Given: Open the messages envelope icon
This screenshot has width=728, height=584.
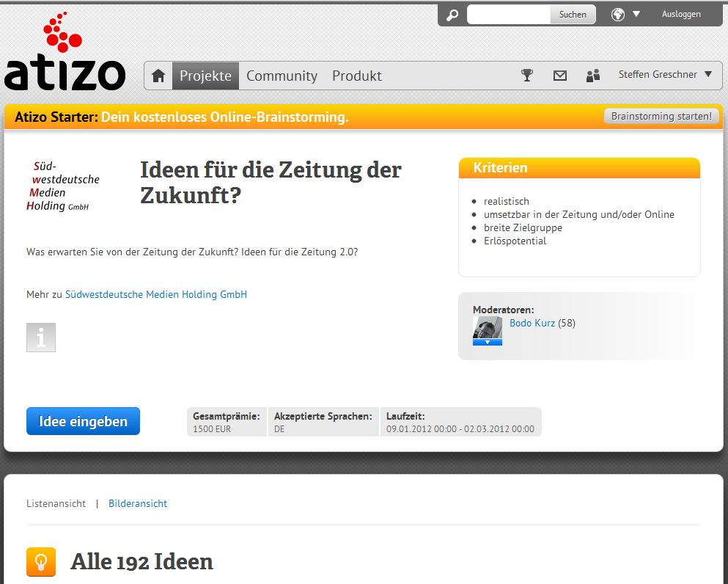Looking at the screenshot, I should 560,76.
